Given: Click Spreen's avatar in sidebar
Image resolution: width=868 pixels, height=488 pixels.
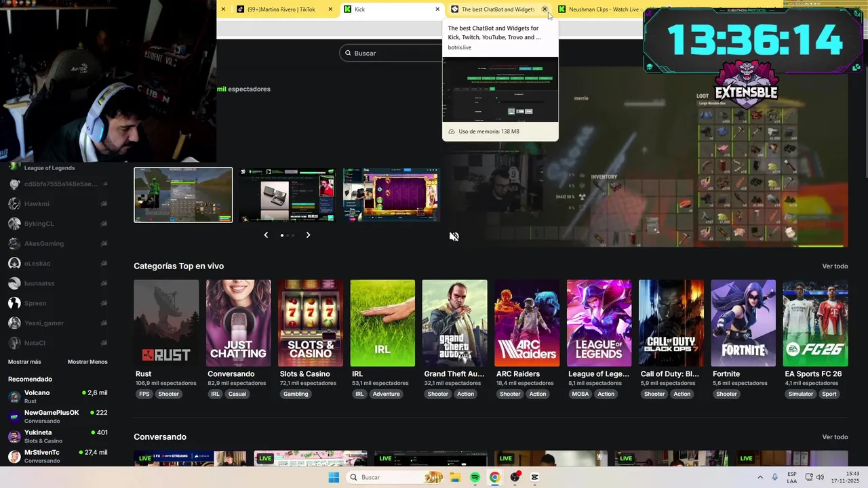Looking at the screenshot, I should (14, 303).
